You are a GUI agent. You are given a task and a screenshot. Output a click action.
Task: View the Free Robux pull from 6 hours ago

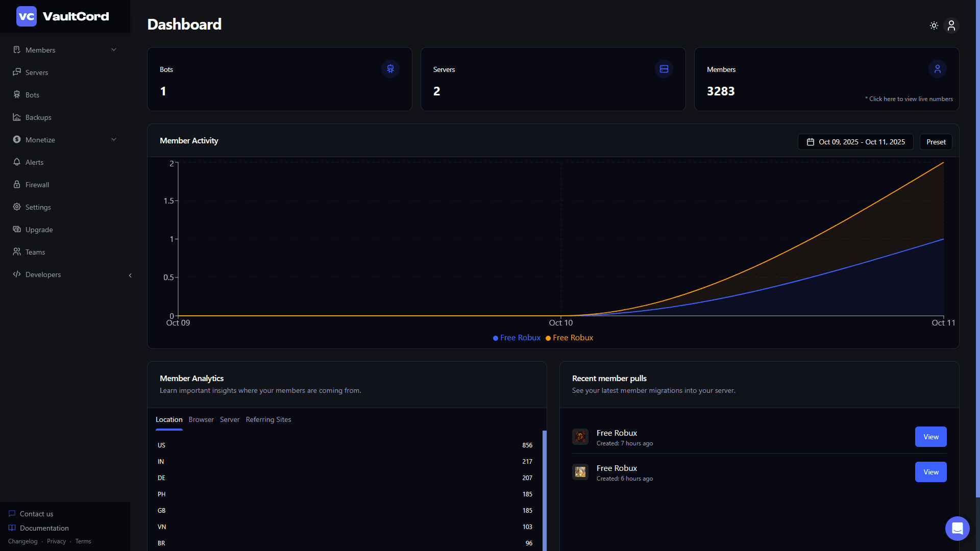tap(931, 472)
